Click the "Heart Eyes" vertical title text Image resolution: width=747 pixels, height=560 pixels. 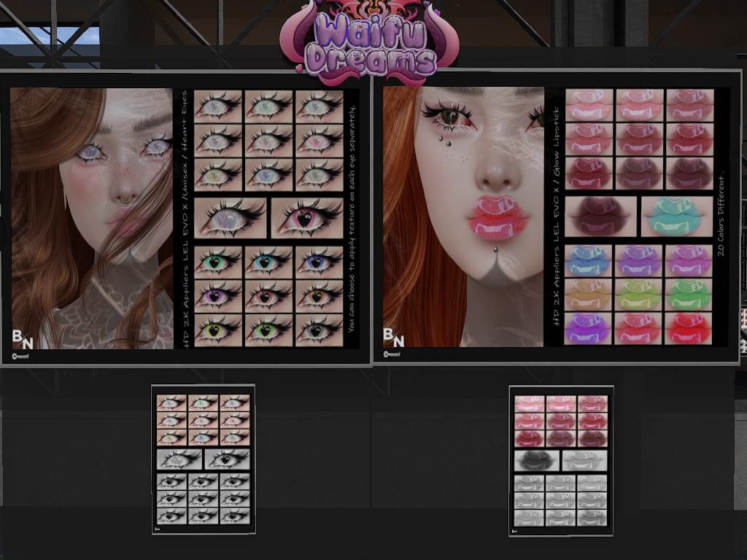click(x=185, y=124)
